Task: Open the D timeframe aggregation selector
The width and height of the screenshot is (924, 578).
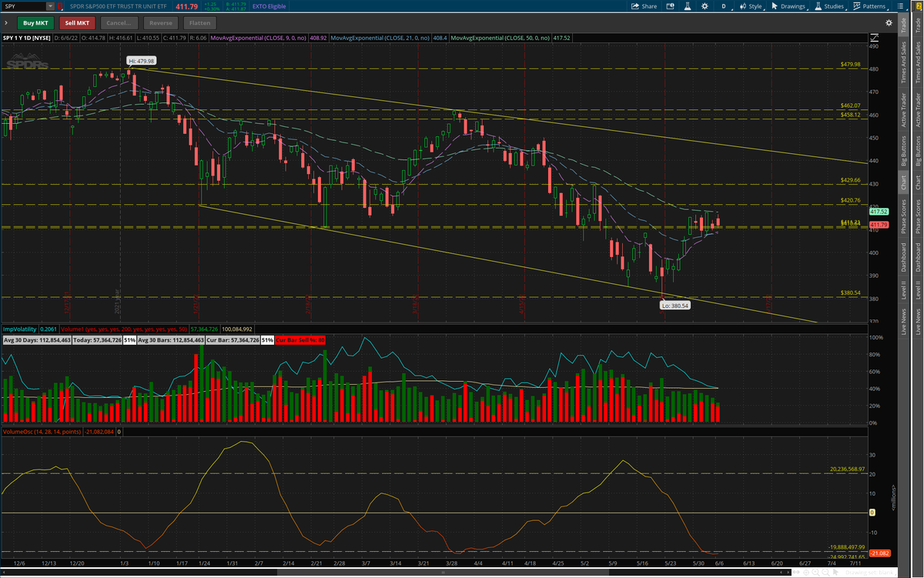Action: [724, 6]
